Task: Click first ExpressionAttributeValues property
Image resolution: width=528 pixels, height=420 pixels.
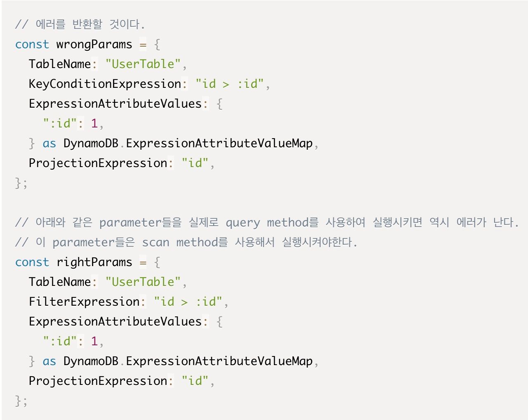Action: pyautogui.click(x=115, y=104)
